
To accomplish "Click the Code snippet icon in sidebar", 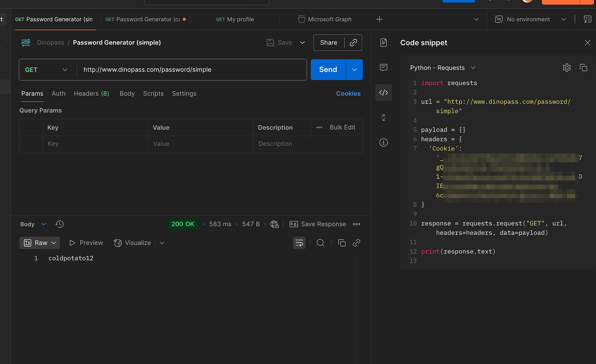I will coord(384,92).
